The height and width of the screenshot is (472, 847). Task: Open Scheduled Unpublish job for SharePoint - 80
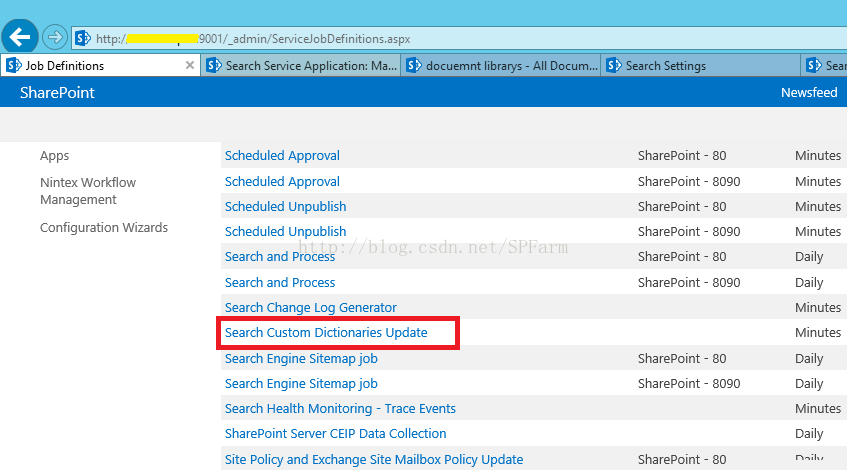[285, 206]
